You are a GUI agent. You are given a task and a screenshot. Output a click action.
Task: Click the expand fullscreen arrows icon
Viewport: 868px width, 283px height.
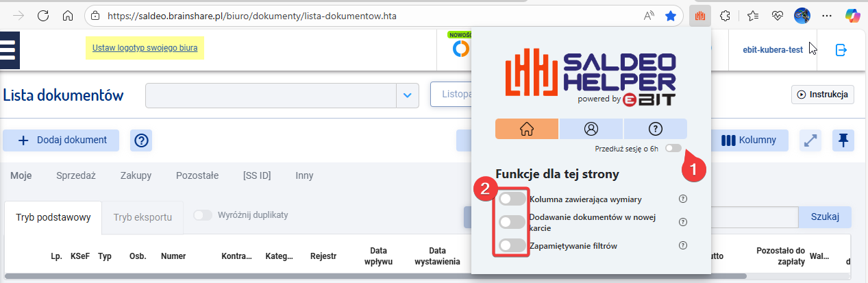[810, 140]
